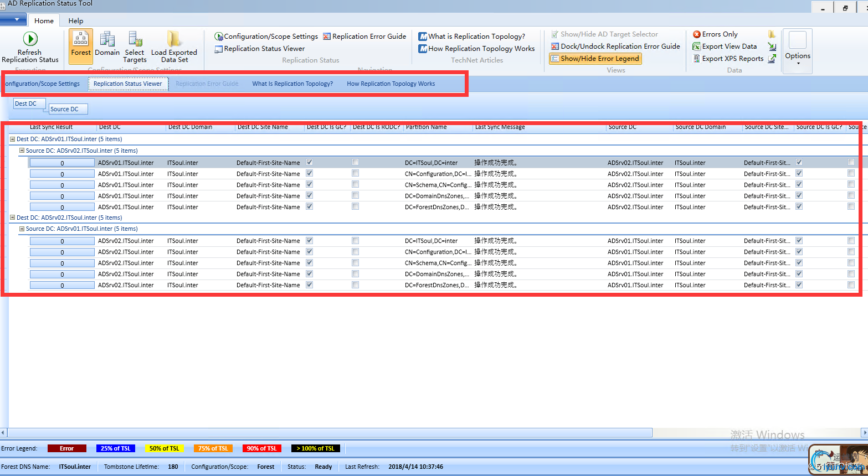Image resolution: width=868 pixels, height=476 pixels.
Task: Click the horizontal scrollbar left arrow
Action: (3, 432)
